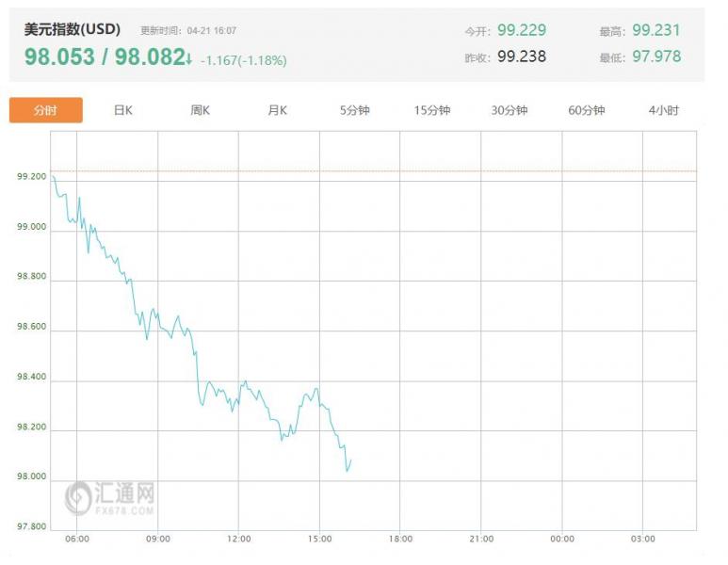Click the 美元指数(USD) title
The width and height of the screenshot is (728, 565).
(x=73, y=29)
